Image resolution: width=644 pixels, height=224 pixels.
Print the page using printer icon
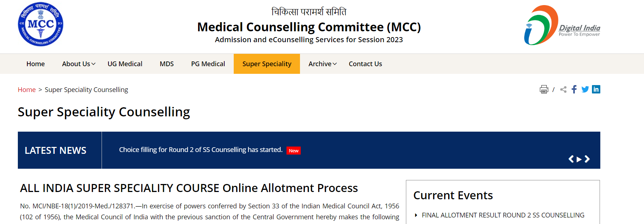click(544, 89)
